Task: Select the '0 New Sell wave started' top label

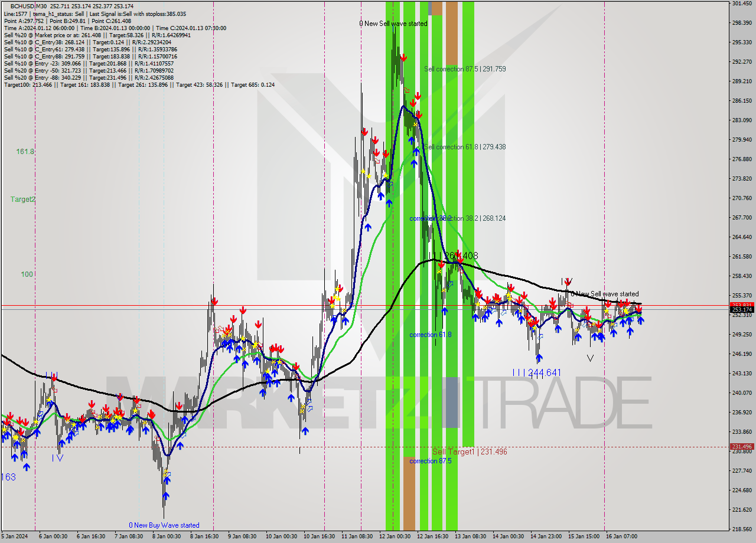Action: coord(393,24)
